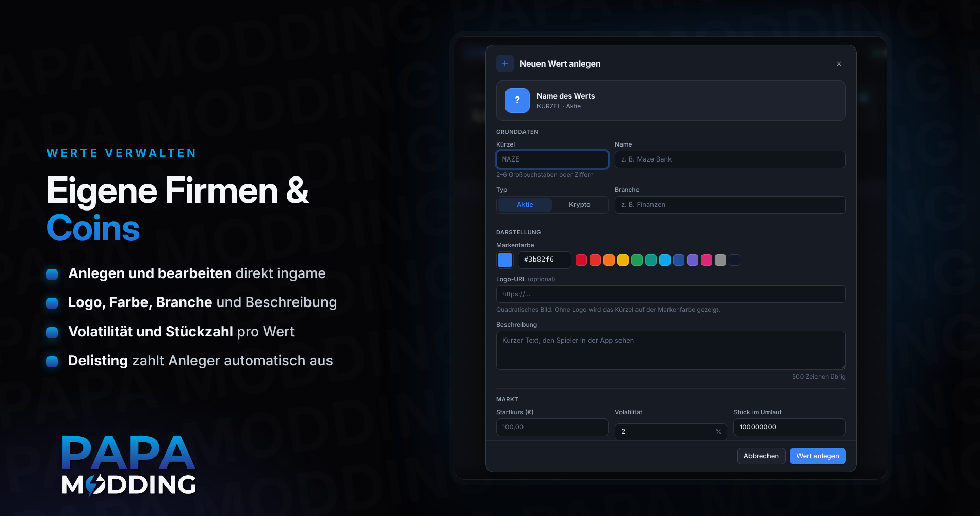
Task: Pick the crimson red color swatch
Action: pos(581,260)
